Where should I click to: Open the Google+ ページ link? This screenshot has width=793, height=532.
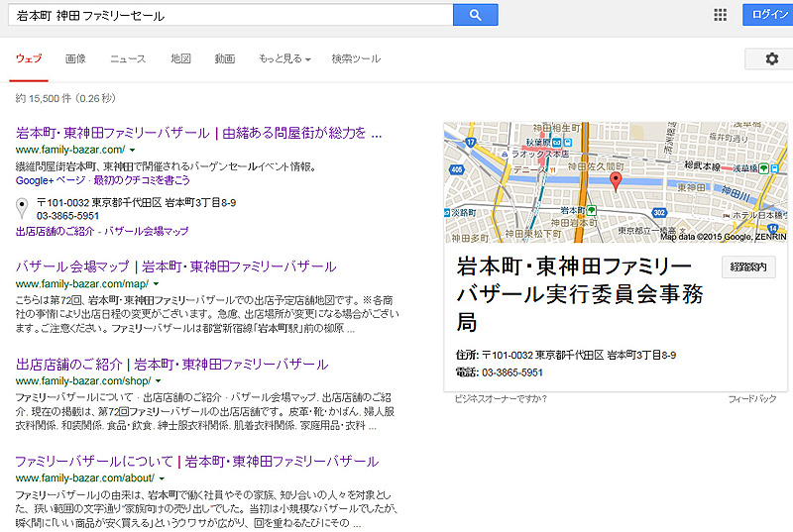click(x=51, y=180)
